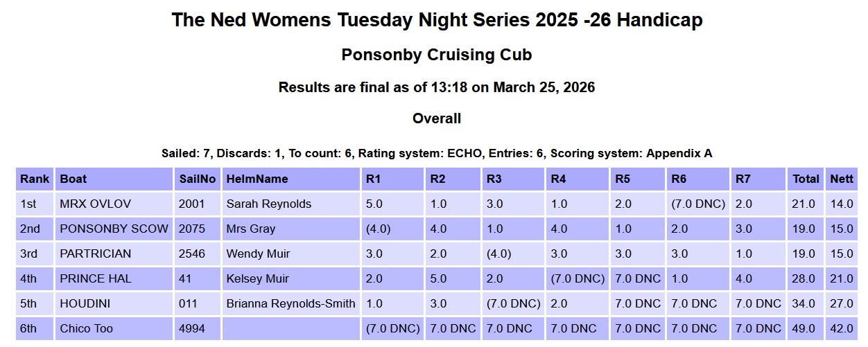Click helm name Sarah Reynolds
Viewport: 868px width, 347px height.
(269, 204)
